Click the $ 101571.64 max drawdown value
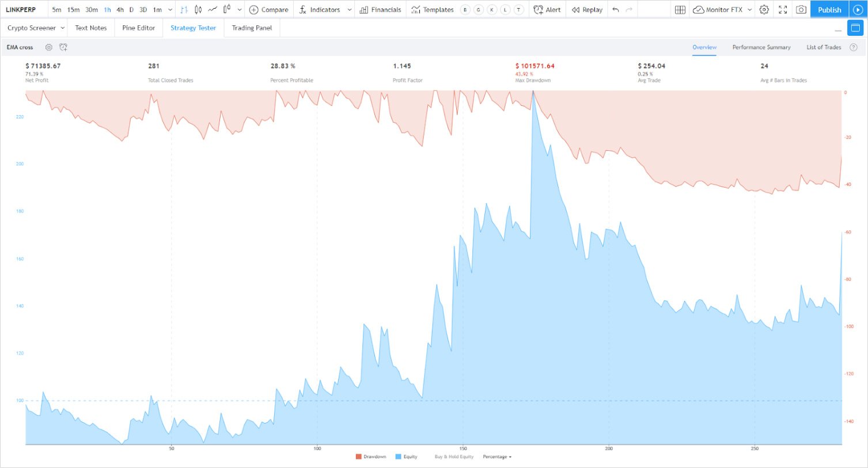This screenshot has height=468, width=868. click(535, 66)
